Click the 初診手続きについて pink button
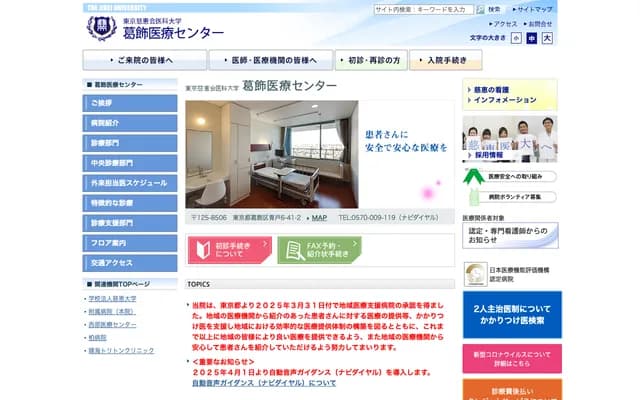Viewport: 640px width, 400px height. point(230,250)
